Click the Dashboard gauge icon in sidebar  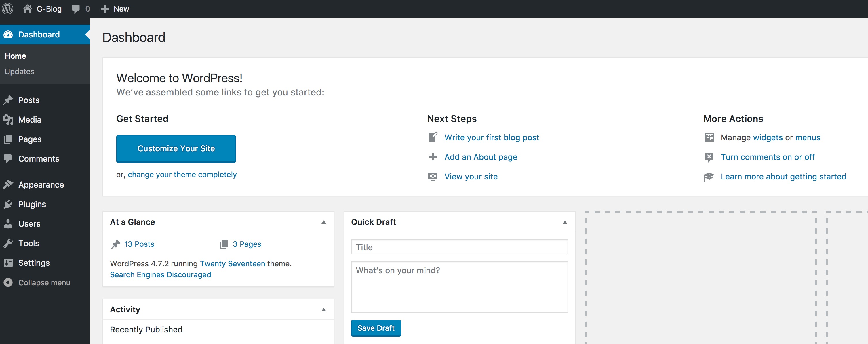(x=8, y=34)
